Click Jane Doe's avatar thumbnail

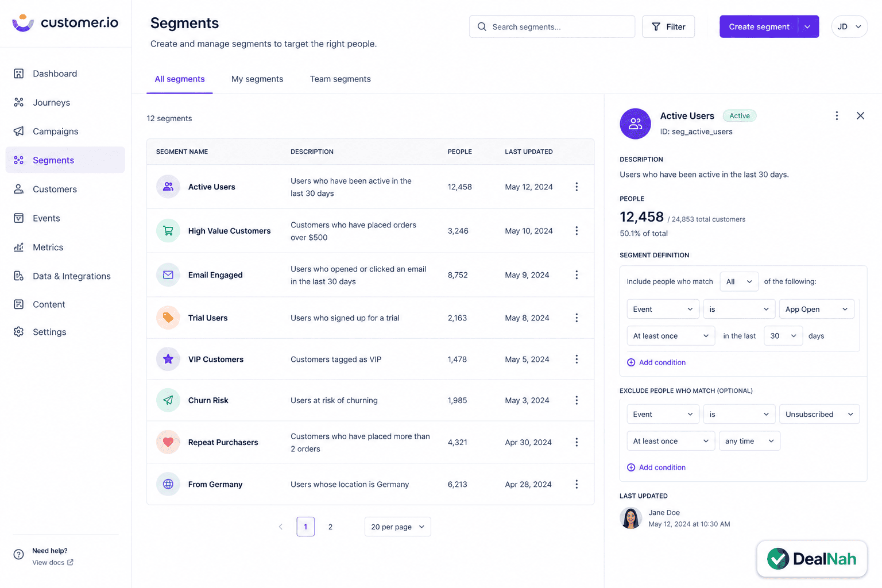click(x=631, y=518)
